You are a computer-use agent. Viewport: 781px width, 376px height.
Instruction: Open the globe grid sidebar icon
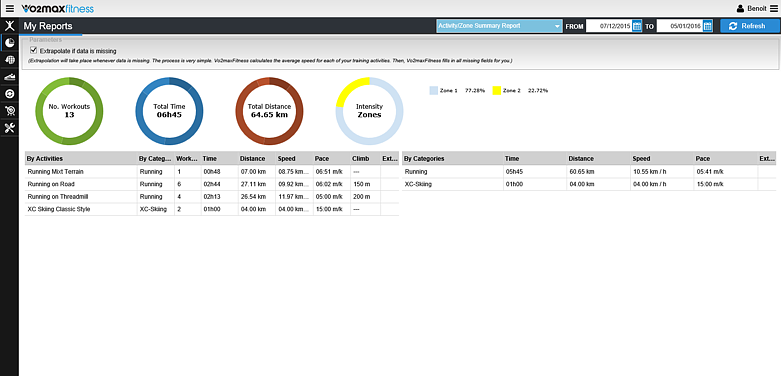(x=9, y=60)
